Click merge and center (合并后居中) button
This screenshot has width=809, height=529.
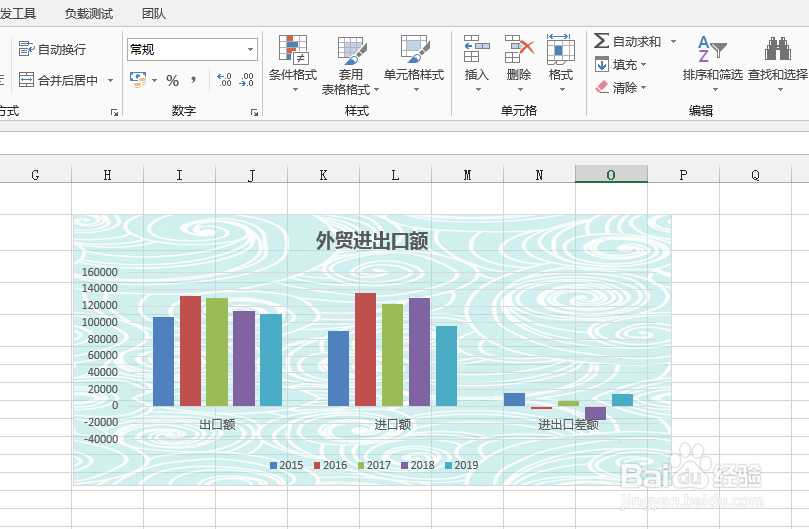59,80
